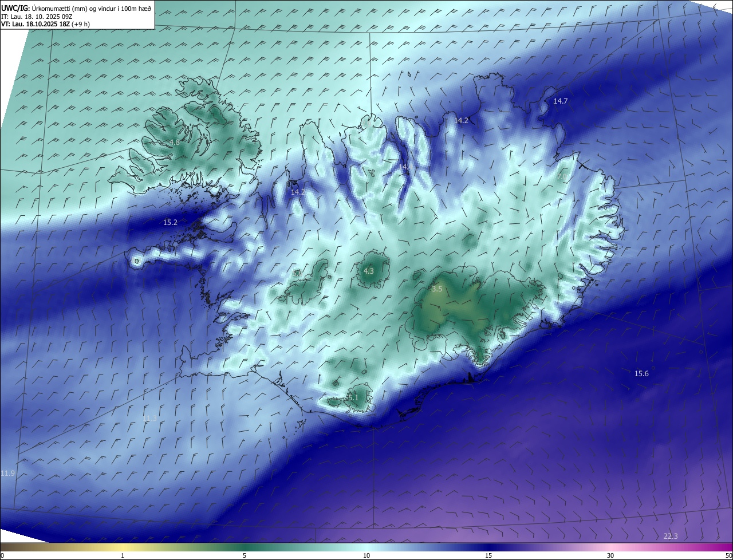Image resolution: width=733 pixels, height=560 pixels.
Task: Select the 11.9 value label on the map
Action: pyautogui.click(x=7, y=473)
